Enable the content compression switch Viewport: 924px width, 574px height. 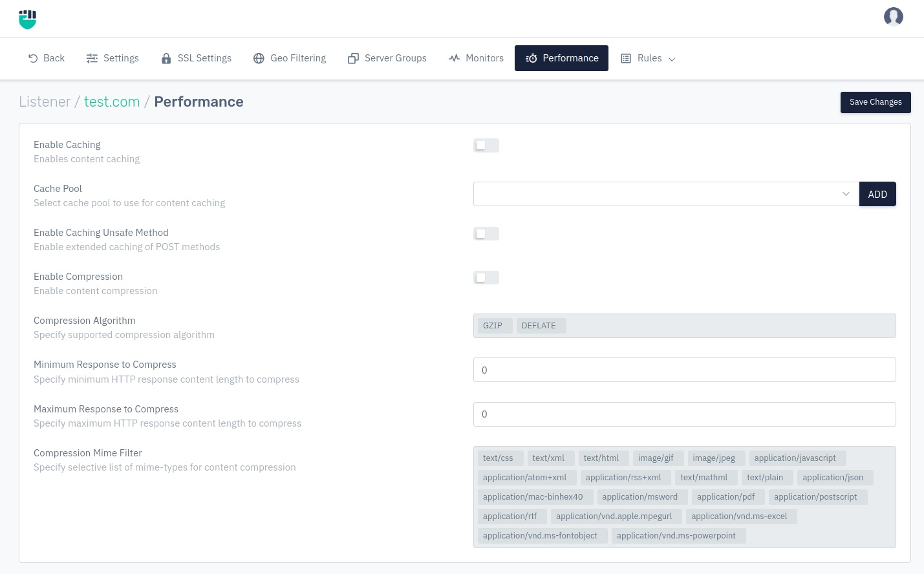[x=486, y=277]
